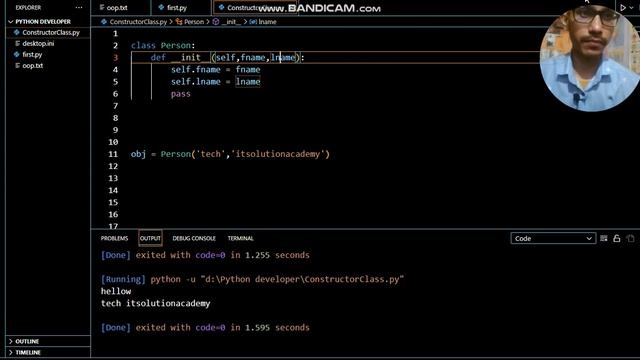Open desktop.ini in the explorer
Image resolution: width=640 pixels, height=360 pixels.
tap(38, 43)
